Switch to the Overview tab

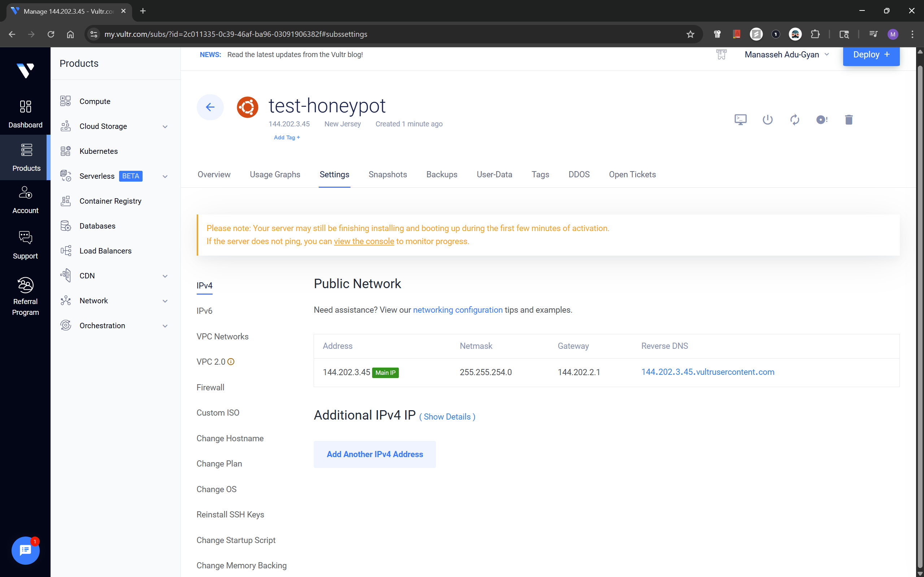(x=214, y=174)
